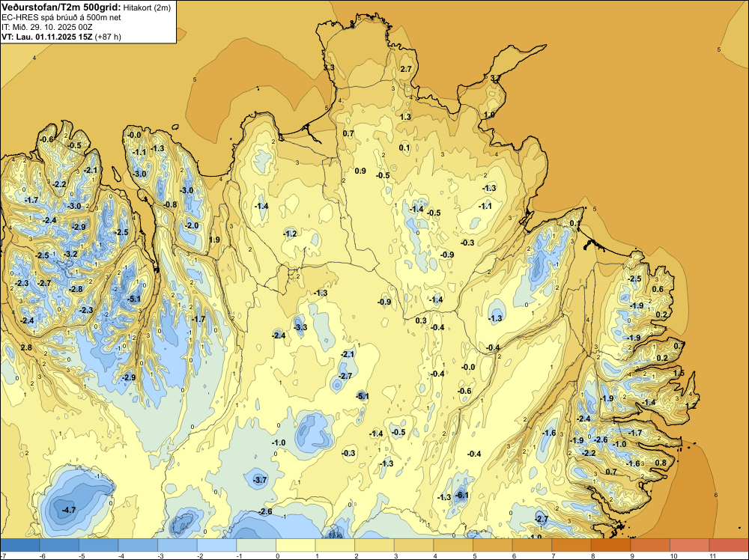Click the legend tick label 0
749x560 pixels.
coord(277,556)
